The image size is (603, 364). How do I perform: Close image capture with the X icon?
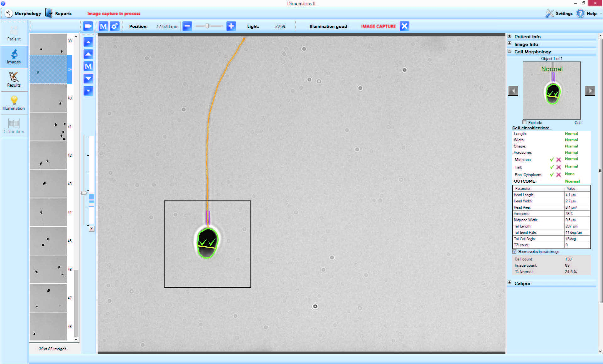[x=404, y=26]
